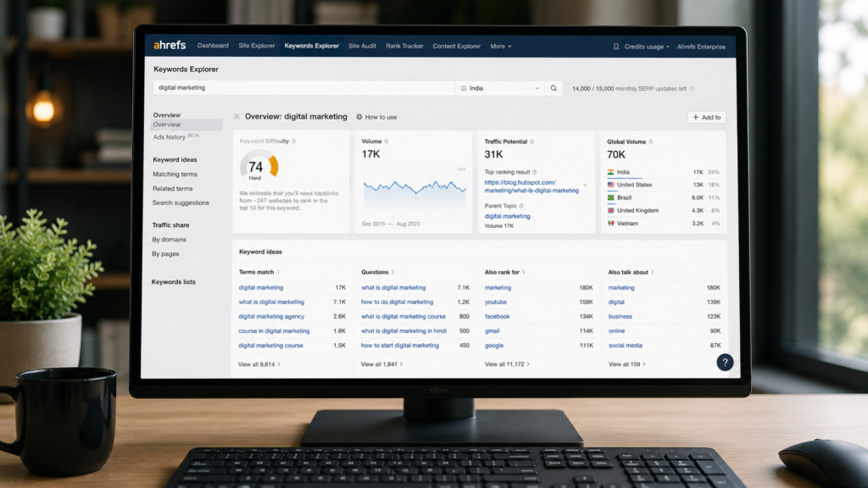Click View all 9,614 terms
The width and height of the screenshot is (868, 488).
259,364
